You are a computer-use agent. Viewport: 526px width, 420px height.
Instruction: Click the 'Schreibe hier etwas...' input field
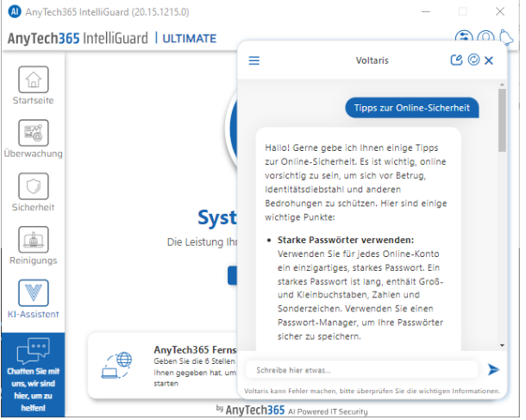click(360, 370)
